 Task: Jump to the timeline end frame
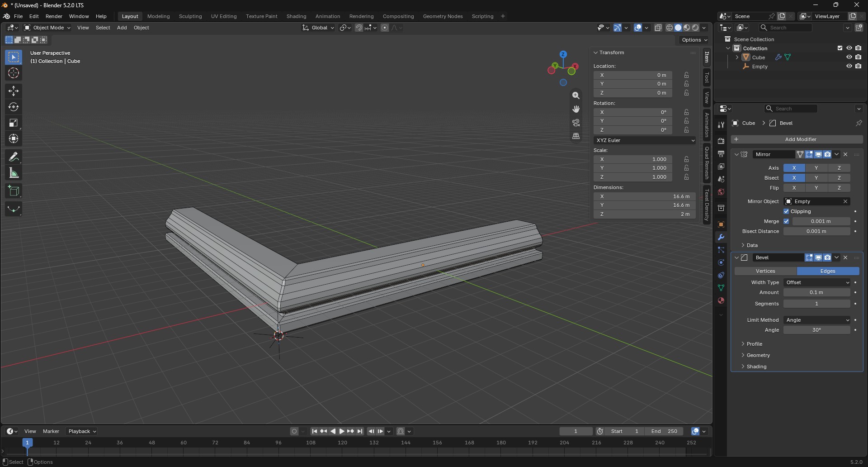(x=360, y=431)
